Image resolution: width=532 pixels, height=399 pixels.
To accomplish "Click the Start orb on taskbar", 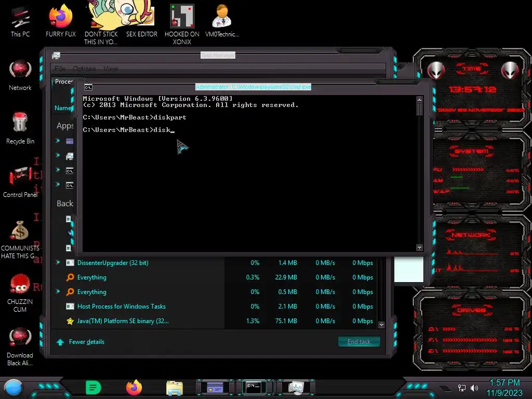I will point(14,388).
